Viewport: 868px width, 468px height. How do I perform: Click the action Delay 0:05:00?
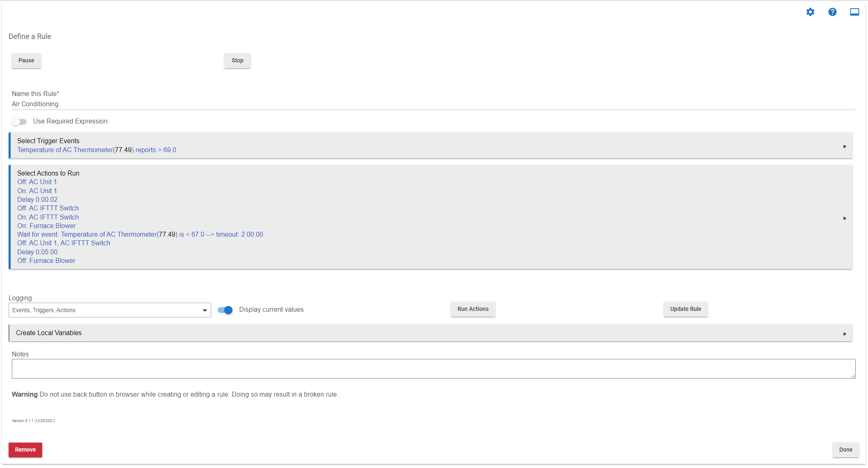[x=37, y=252]
